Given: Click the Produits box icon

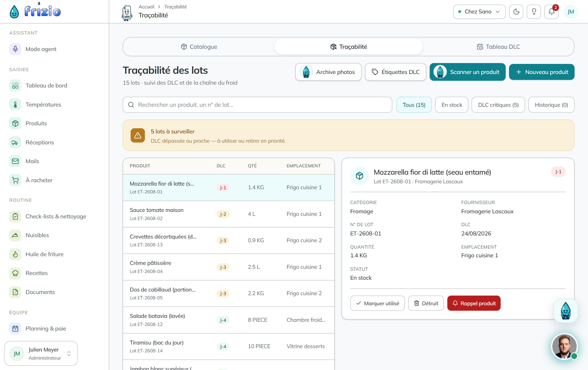Looking at the screenshot, I should 15,123.
